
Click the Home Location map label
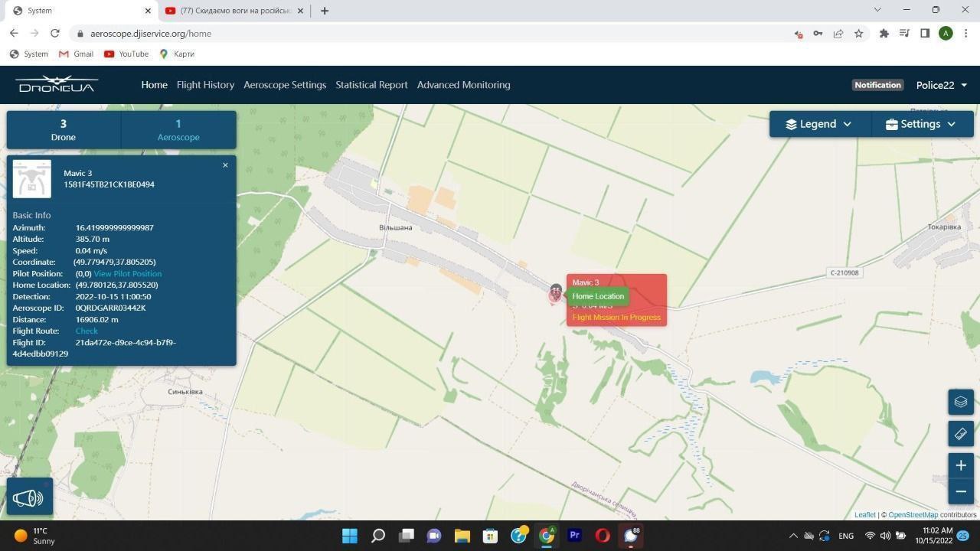(x=598, y=296)
